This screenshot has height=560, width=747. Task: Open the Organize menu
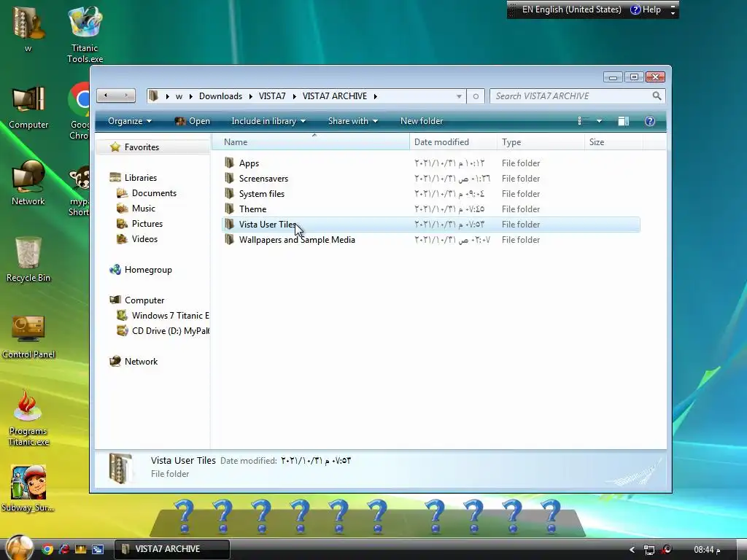point(130,121)
